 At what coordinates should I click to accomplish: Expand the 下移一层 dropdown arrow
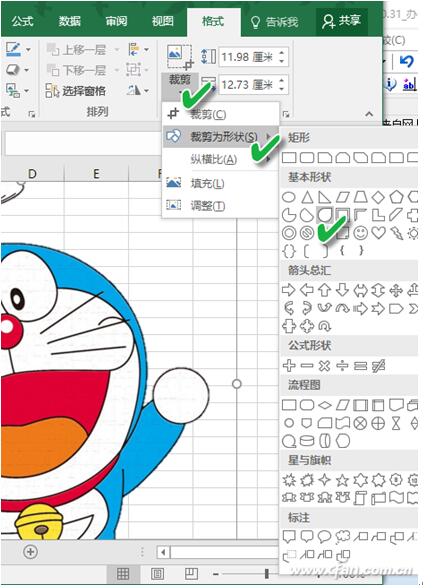coord(117,70)
